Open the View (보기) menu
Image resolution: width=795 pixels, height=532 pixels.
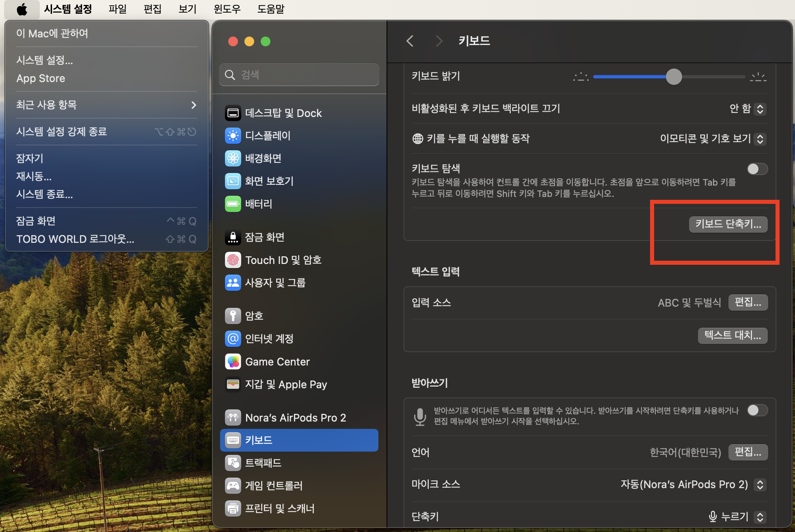click(187, 9)
